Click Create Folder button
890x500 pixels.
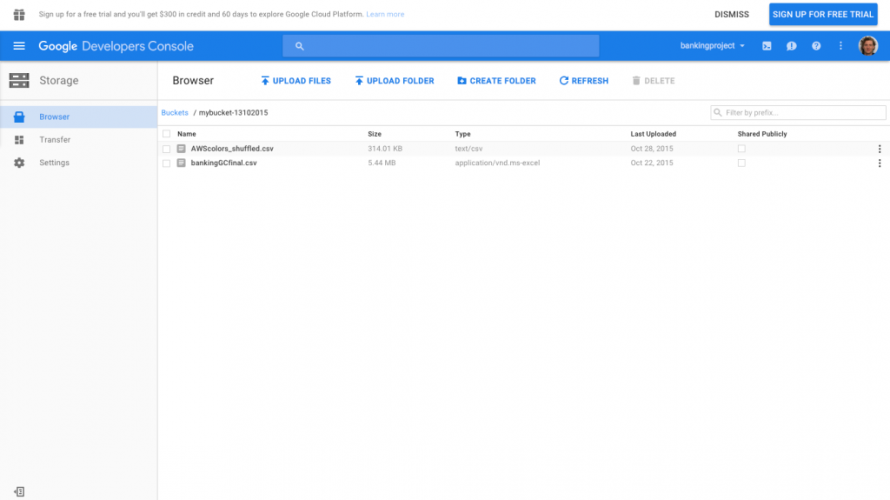497,81
